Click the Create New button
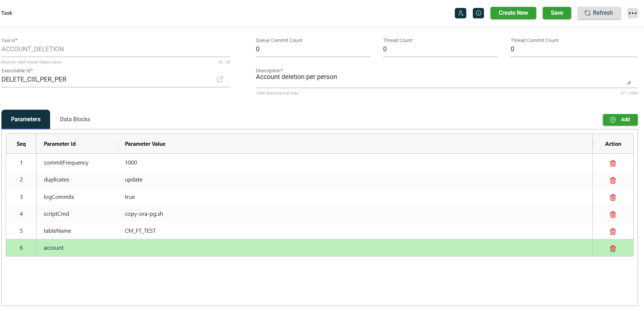This screenshot has height=311, width=644. pyautogui.click(x=513, y=13)
